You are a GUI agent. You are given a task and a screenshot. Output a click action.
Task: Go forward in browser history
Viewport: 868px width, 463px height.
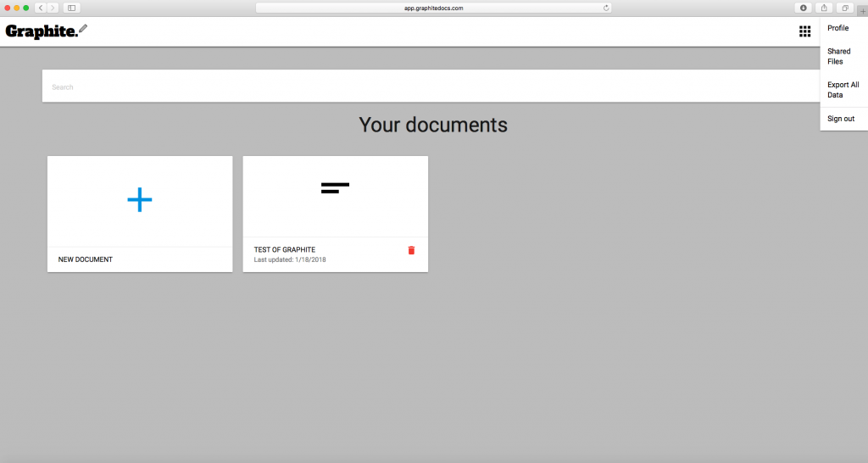[x=53, y=8]
